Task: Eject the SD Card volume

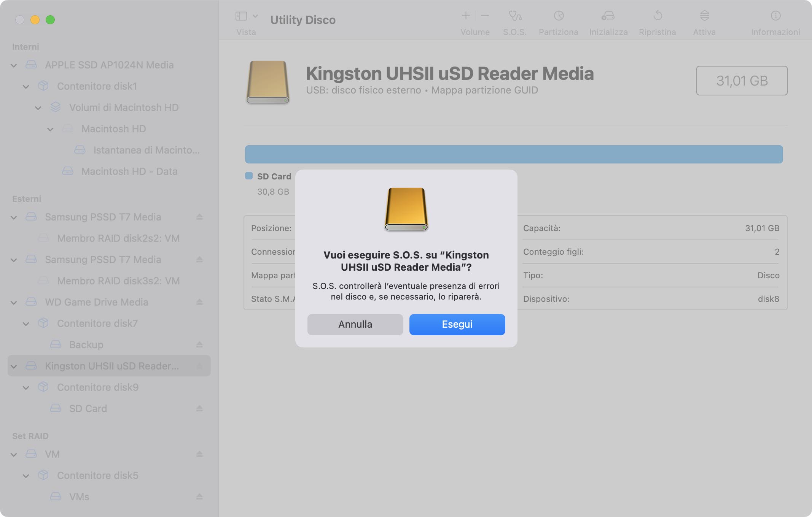Action: click(199, 408)
